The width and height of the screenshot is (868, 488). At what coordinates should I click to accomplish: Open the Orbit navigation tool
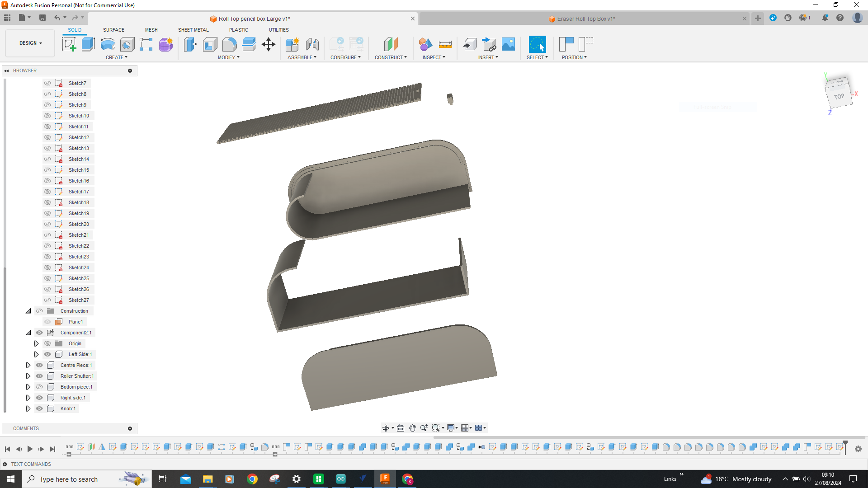tap(385, 428)
